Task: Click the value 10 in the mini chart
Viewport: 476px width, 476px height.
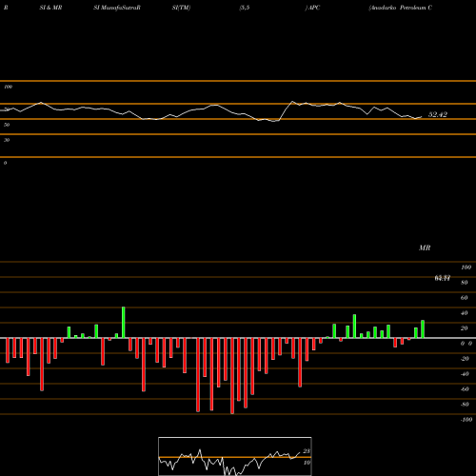Action: coord(307,463)
